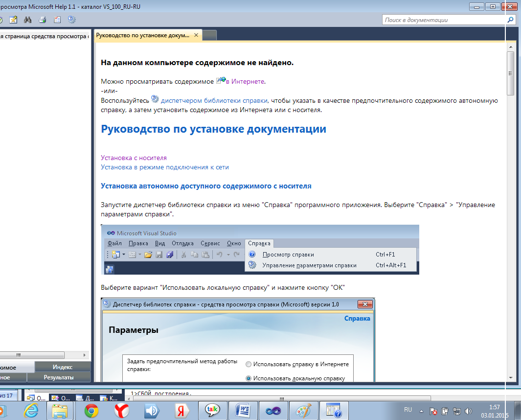Switch to Visual Studio in the taskbar
Screen dimensions: 521x420
(x=273, y=411)
